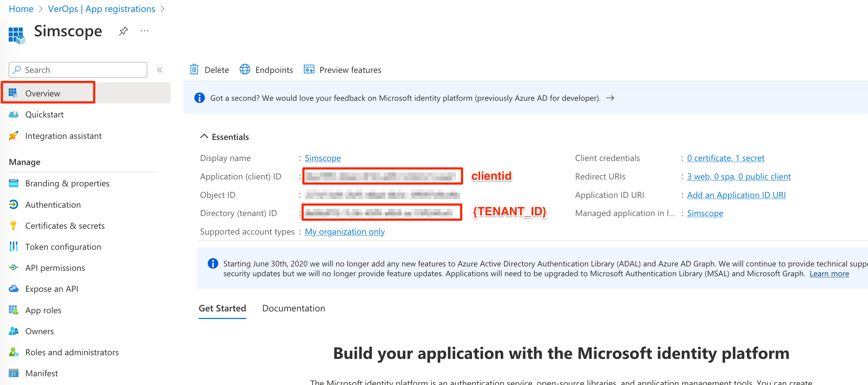Click the API permissions icon
Image resolution: width=868 pixels, height=385 pixels.
coord(13,268)
